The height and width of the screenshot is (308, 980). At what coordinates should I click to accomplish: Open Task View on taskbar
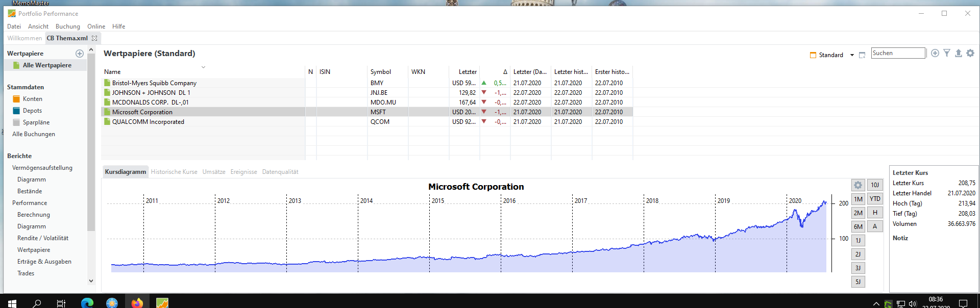[61, 303]
